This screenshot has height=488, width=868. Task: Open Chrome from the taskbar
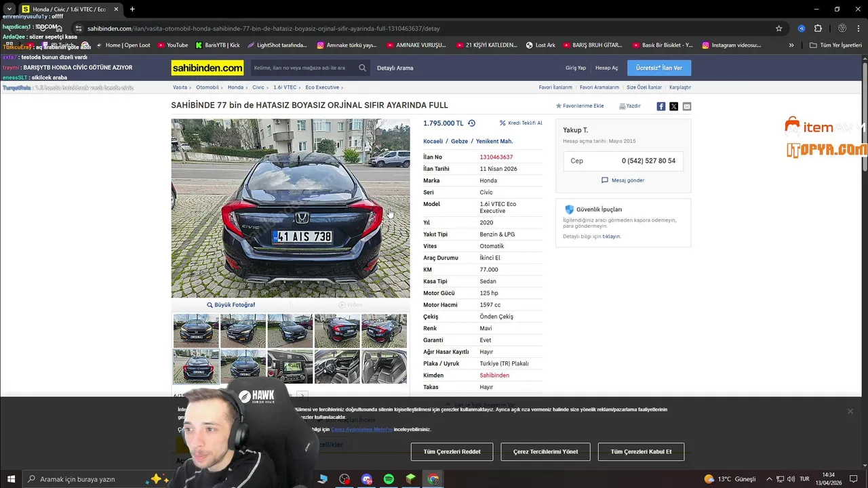tap(433, 479)
